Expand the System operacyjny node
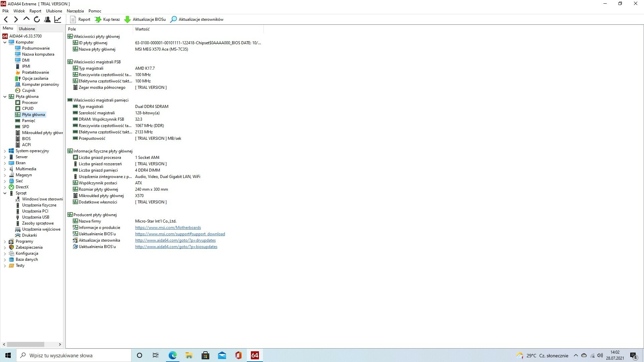Viewport: 644px width, 362px height. tap(5, 151)
